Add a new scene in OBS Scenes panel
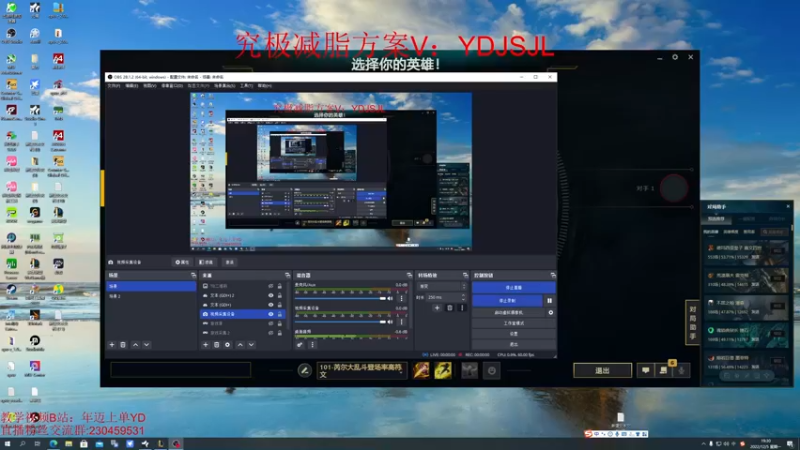Viewport: 800px width, 450px height. [112, 345]
